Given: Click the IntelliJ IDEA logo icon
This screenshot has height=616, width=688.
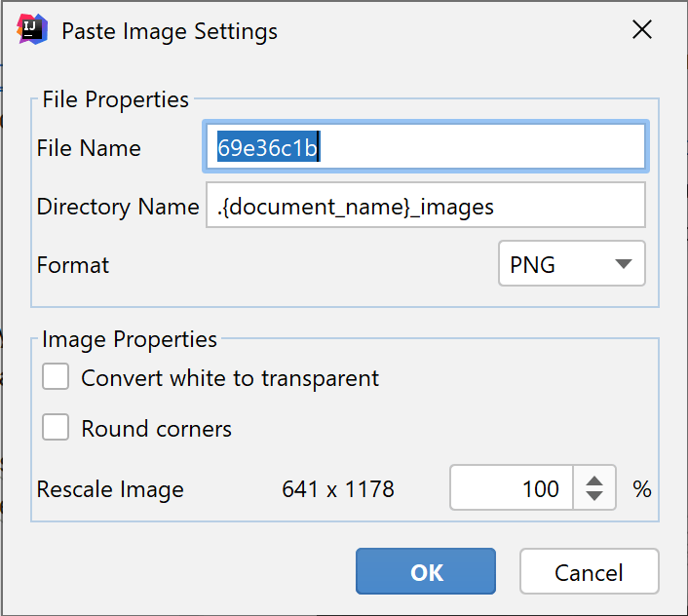Looking at the screenshot, I should click(x=32, y=29).
